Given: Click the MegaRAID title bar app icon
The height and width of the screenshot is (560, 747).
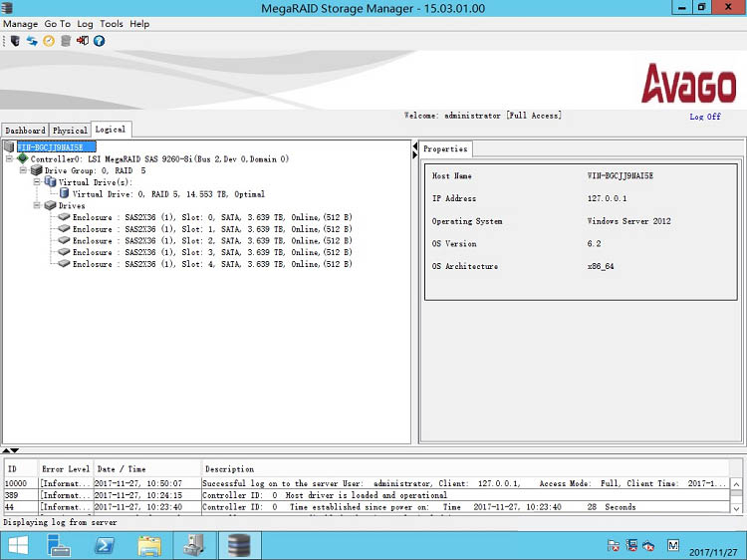Looking at the screenshot, I should tap(7, 8).
